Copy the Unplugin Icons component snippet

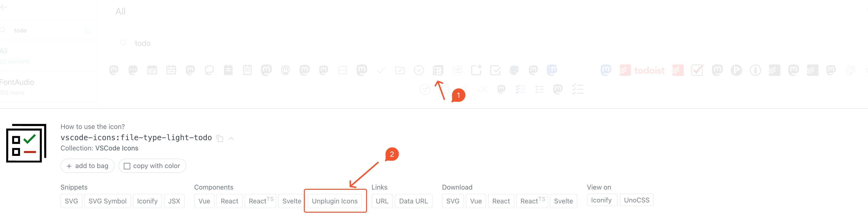tap(335, 201)
